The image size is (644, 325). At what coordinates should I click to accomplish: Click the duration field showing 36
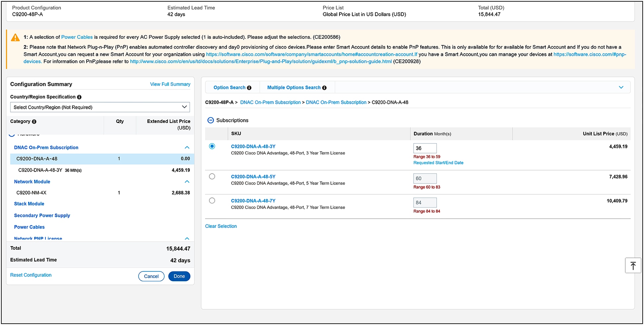coord(425,148)
